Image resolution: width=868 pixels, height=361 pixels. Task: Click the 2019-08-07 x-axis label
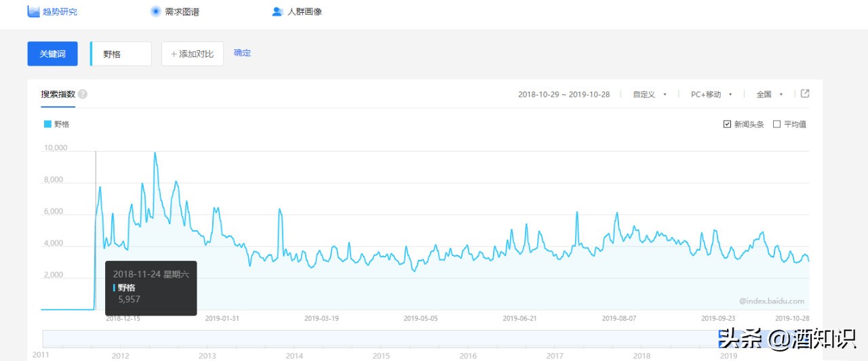pos(619,318)
